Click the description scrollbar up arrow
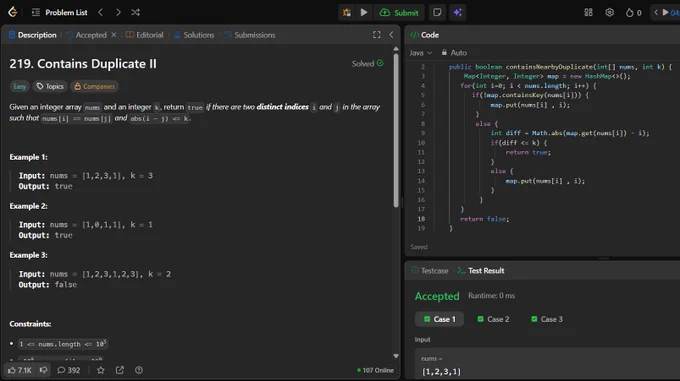Image resolution: width=680 pixels, height=381 pixels. 396,49
